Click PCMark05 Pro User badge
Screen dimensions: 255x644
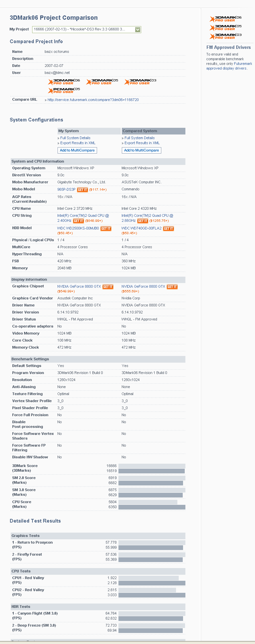pyautogui.click(x=64, y=90)
